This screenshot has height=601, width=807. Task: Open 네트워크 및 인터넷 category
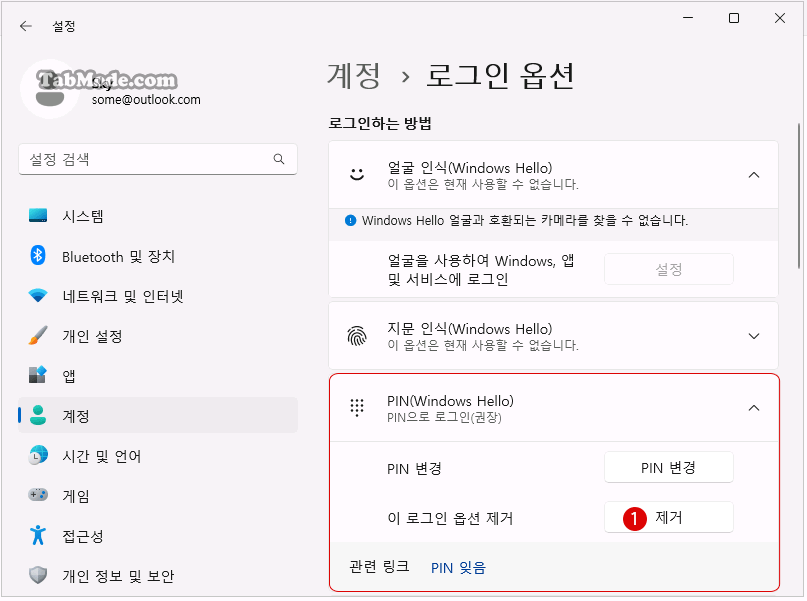(158, 296)
